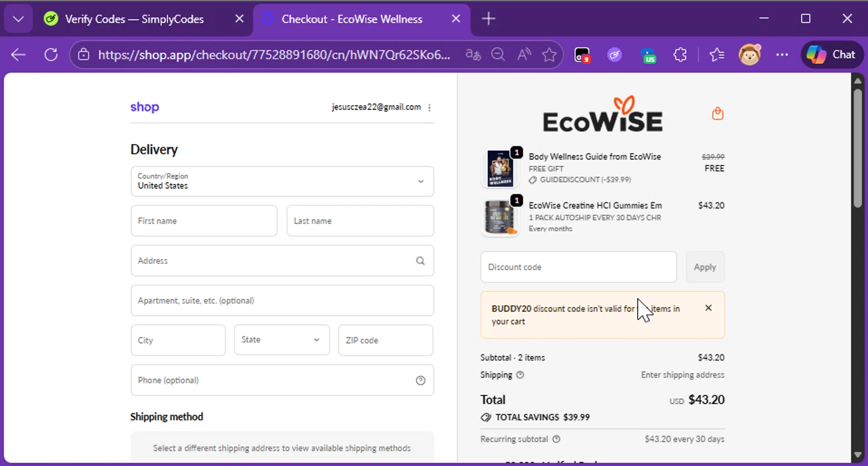Click the Apply discount button

[x=705, y=267]
